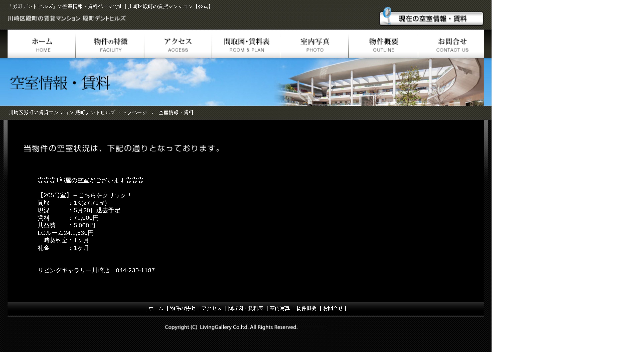The width and height of the screenshot is (644, 352).
Task: Click footer アクセス link
Action: (x=211, y=308)
